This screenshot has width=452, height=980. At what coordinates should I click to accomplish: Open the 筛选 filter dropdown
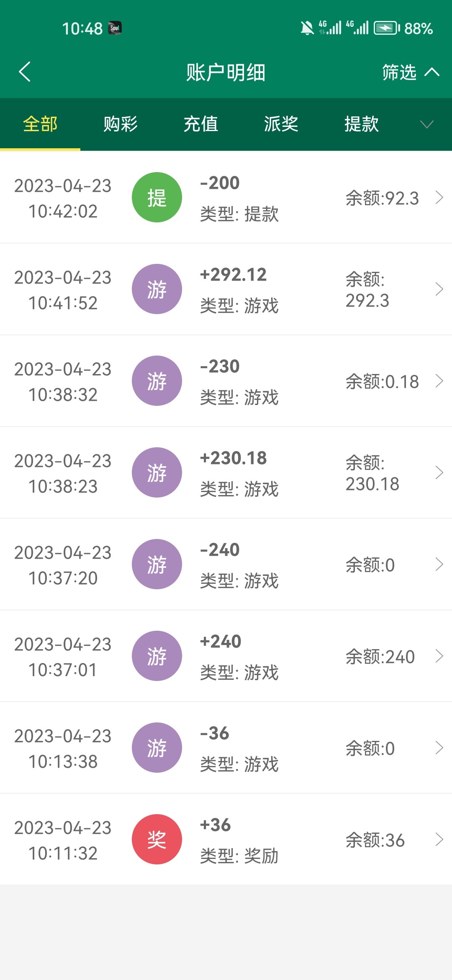[410, 72]
